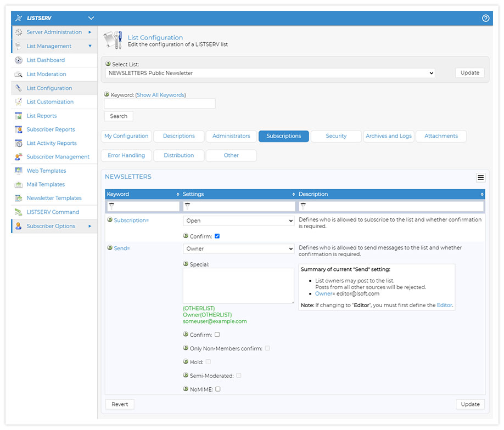Open the NEWSLETTERS table hamburger menu
Screen dimensions: 504x430
tap(480, 178)
